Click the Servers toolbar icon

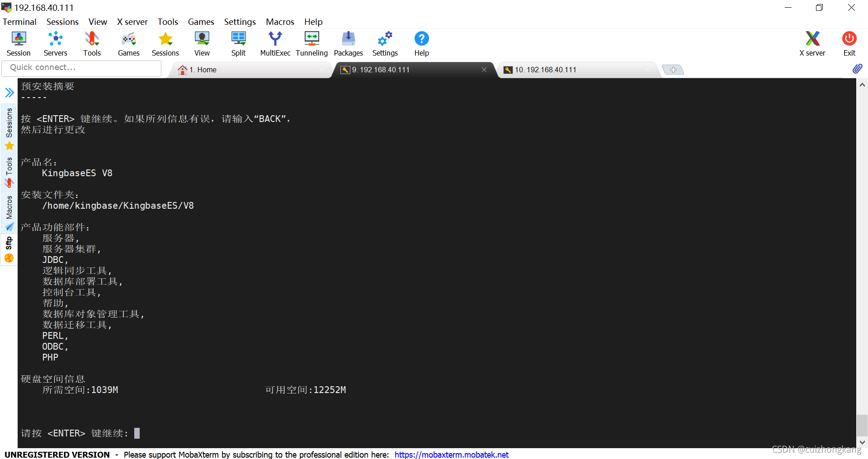(x=55, y=44)
